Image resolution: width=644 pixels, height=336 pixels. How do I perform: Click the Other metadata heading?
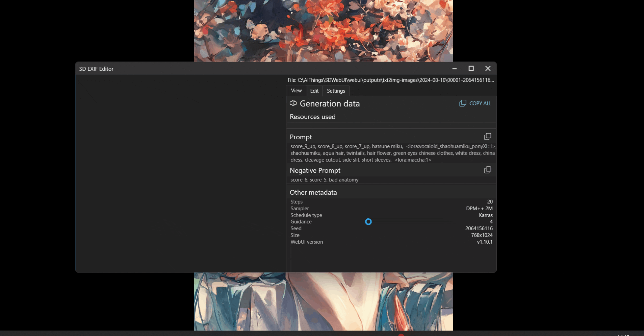click(x=313, y=192)
